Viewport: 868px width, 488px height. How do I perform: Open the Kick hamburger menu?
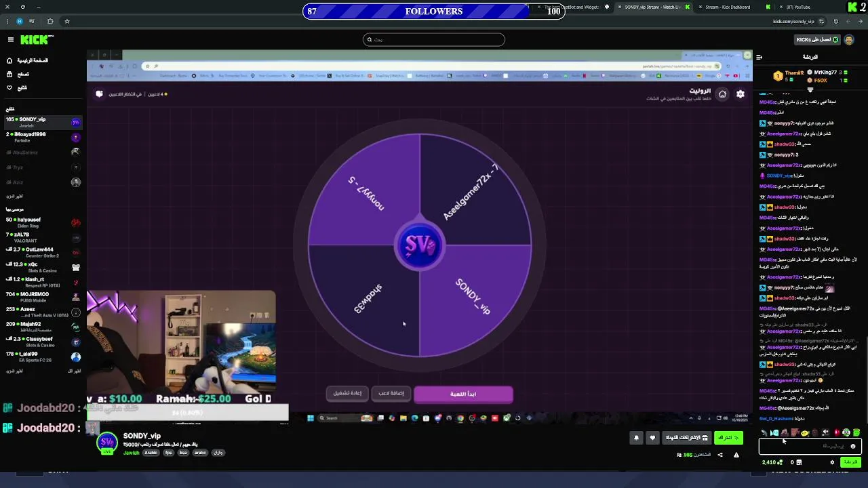pyautogui.click(x=10, y=40)
